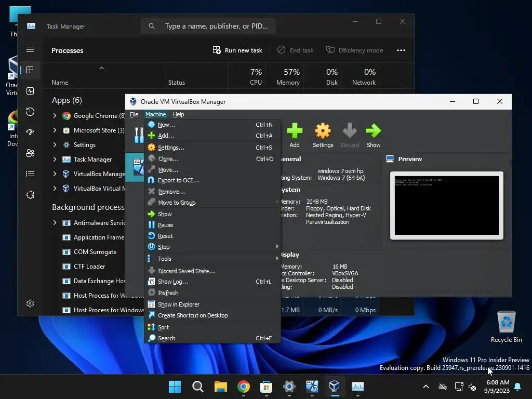Expand the Task Manager process row

tap(55, 159)
